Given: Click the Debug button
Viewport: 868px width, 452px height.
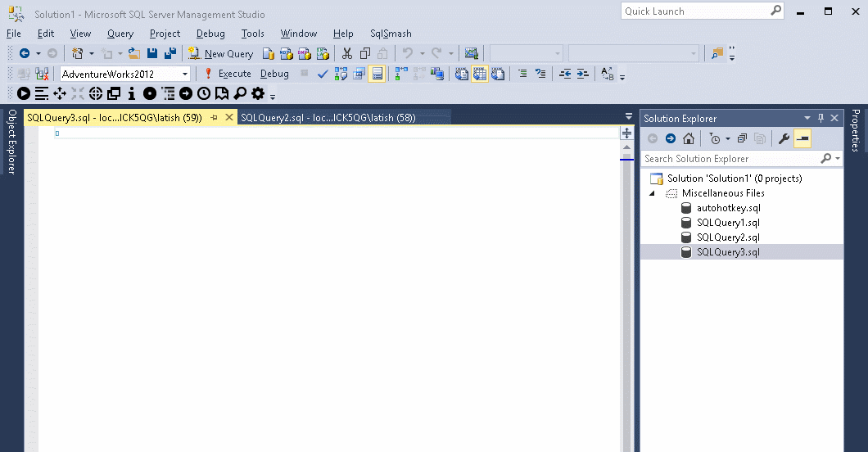Looking at the screenshot, I should 274,74.
